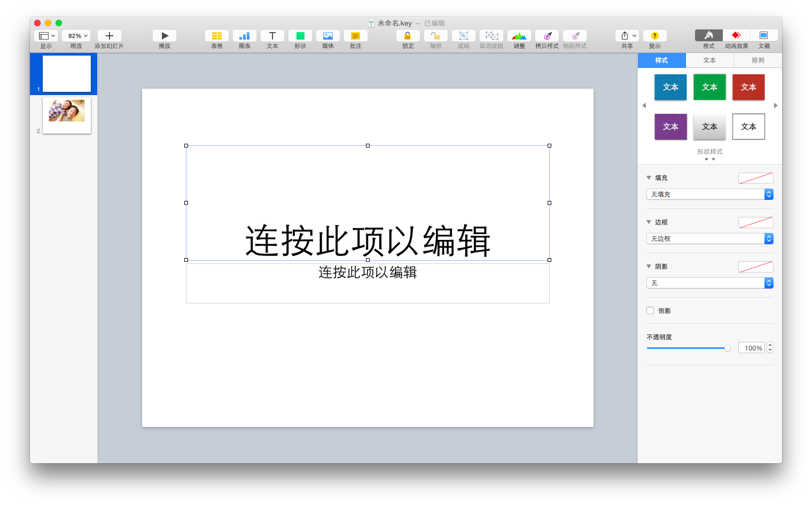
Task: Open the 阴影 shadow style dropdown
Action: pos(709,283)
